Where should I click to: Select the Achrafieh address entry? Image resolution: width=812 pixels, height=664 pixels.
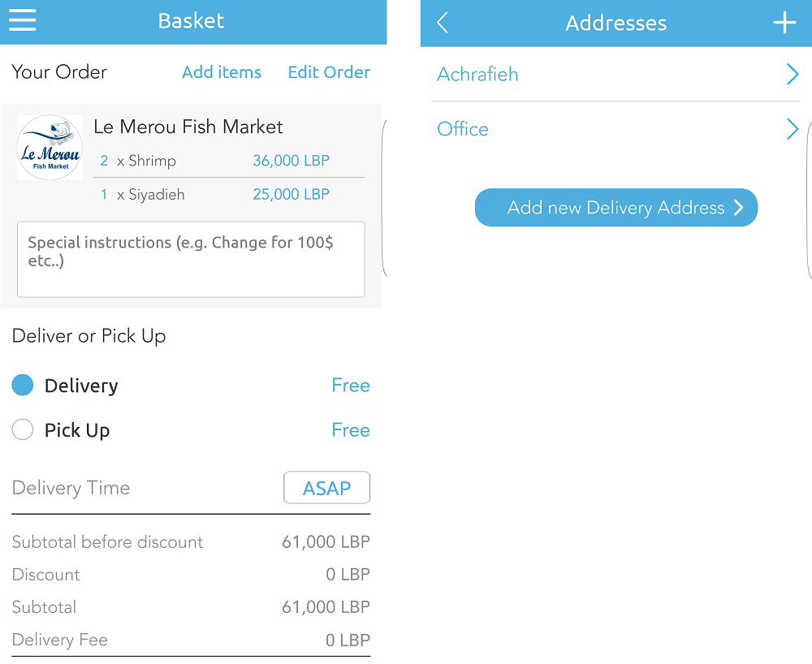(x=477, y=75)
